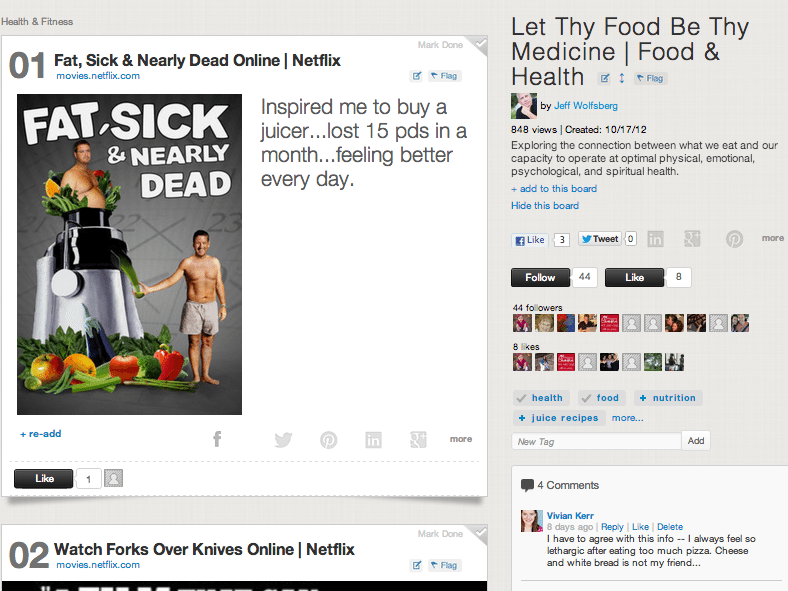Expand more share options on item 01

tap(461, 439)
